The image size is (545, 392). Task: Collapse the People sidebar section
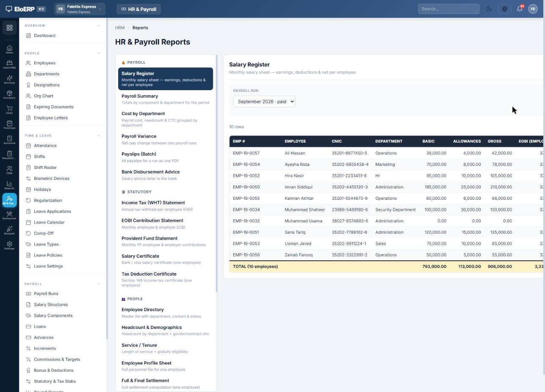click(99, 53)
